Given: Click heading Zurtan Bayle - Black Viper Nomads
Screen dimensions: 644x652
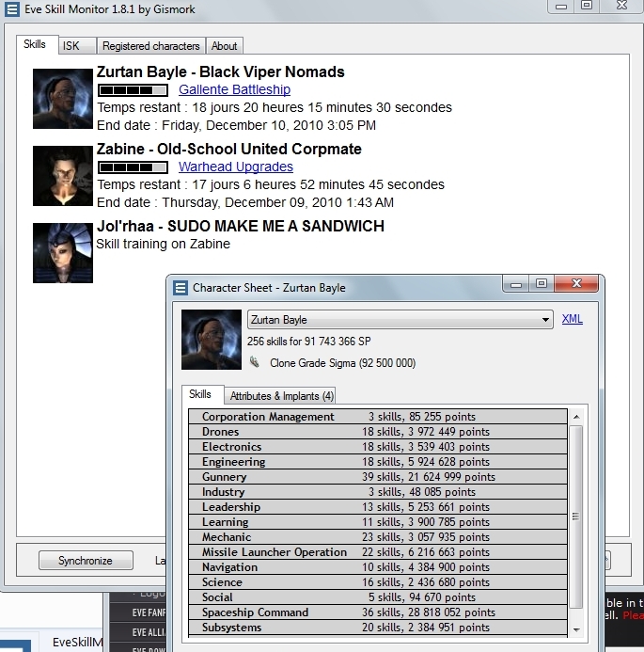Looking at the screenshot, I should [x=221, y=72].
